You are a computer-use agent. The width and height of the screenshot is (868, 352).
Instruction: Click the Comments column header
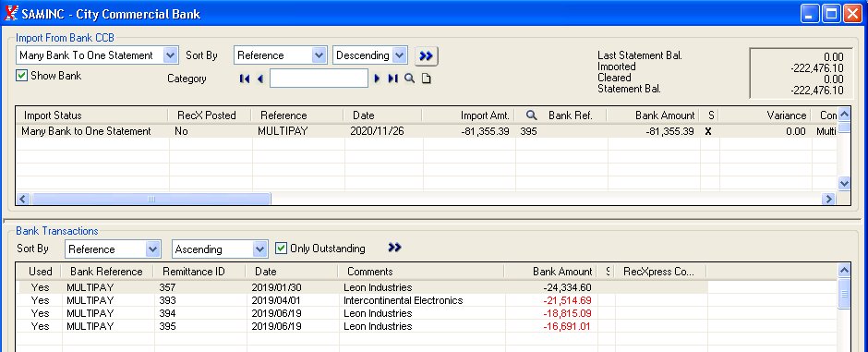(421, 272)
